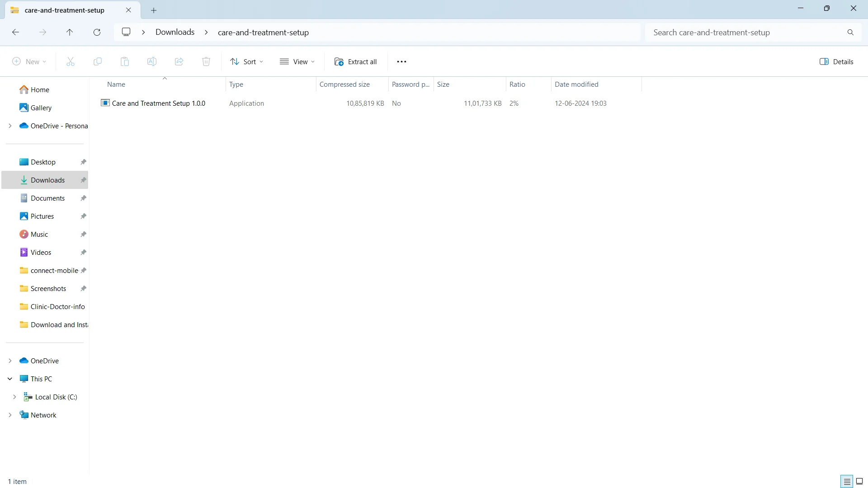Collapse the This PC tree node

[10, 379]
